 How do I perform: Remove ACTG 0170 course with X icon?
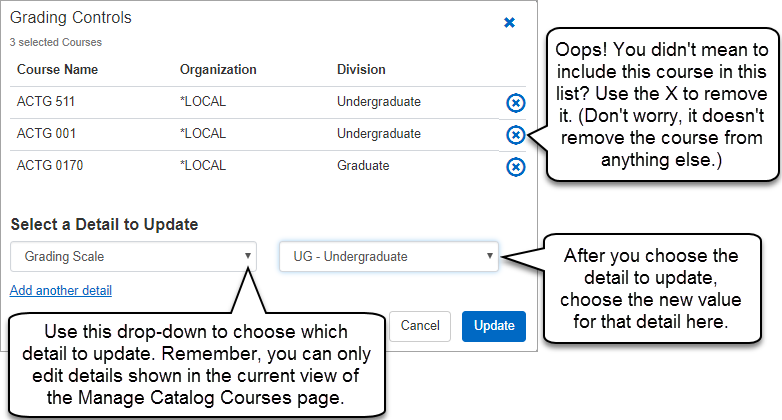515,166
